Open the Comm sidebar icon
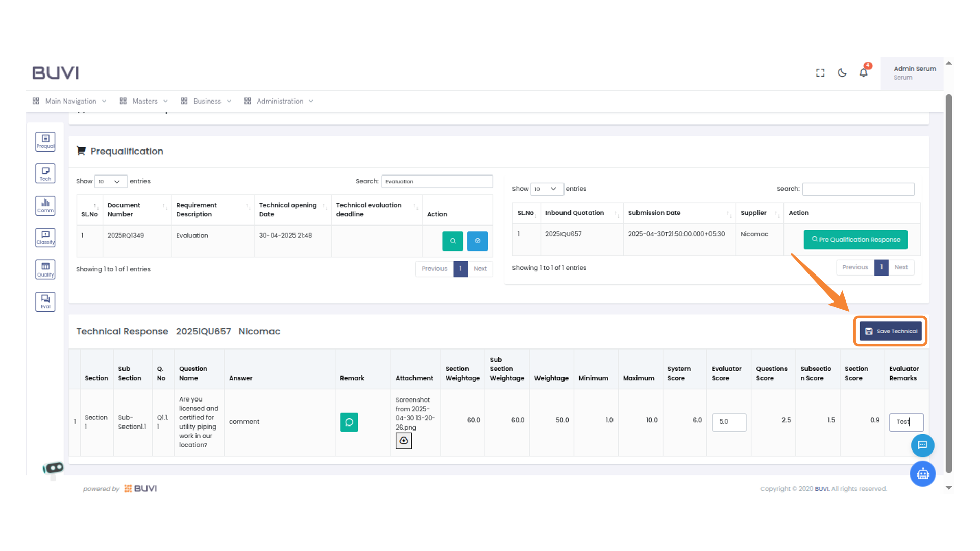 click(45, 206)
